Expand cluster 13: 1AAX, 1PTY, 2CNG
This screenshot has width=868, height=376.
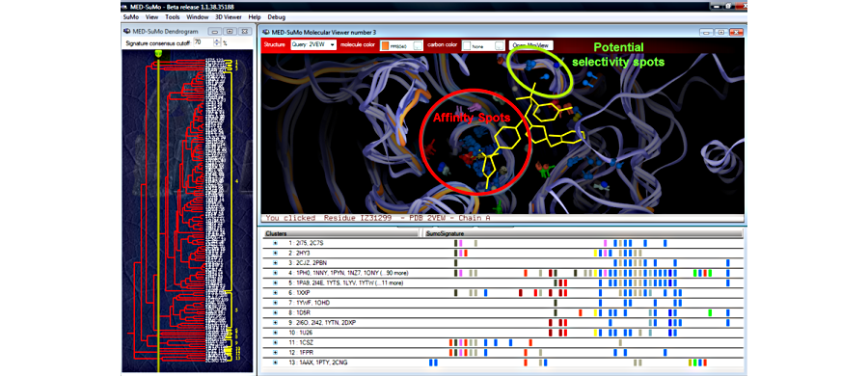[274, 363]
